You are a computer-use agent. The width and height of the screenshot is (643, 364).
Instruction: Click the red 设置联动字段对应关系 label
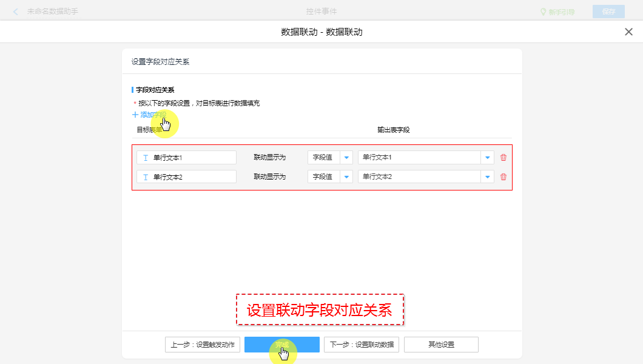(320, 311)
